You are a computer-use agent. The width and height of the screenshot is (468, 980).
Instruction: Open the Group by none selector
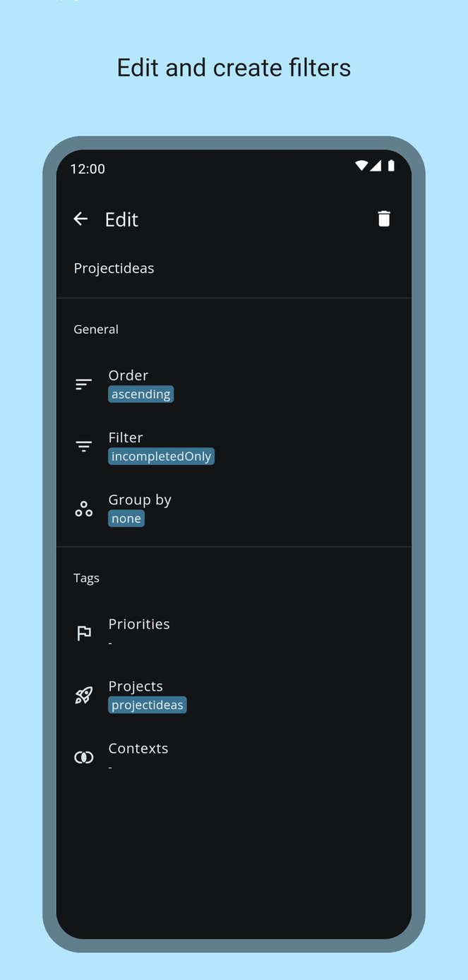pos(126,518)
